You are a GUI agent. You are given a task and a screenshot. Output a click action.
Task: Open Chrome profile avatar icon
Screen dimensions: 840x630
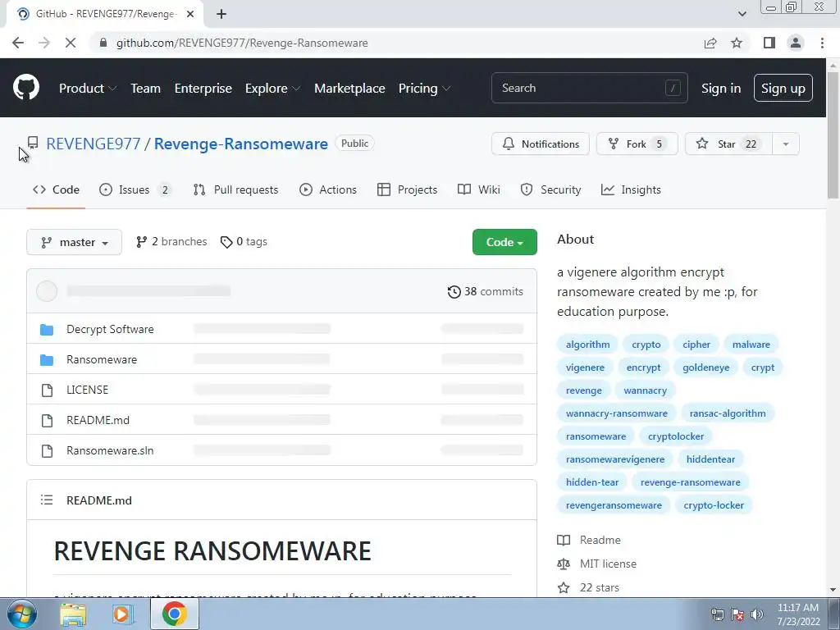(796, 43)
